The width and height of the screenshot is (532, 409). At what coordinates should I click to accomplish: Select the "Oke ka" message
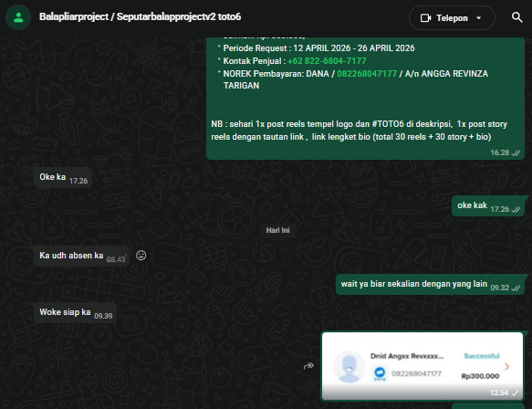click(x=63, y=177)
